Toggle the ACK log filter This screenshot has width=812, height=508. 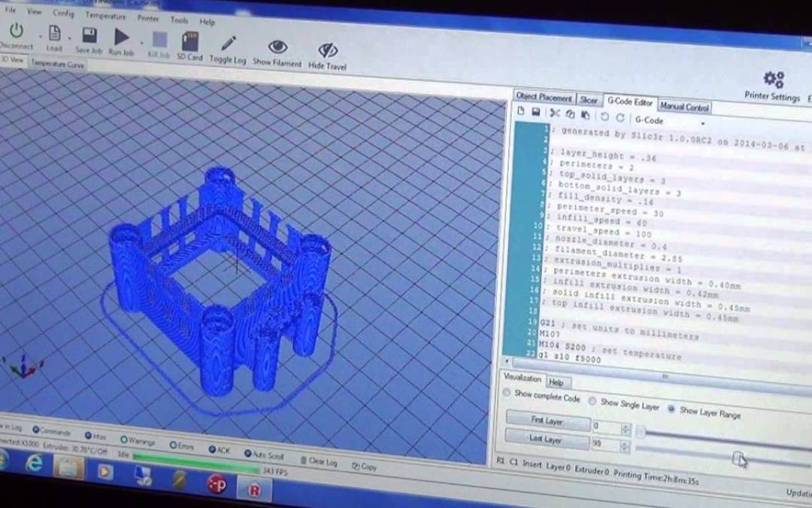click(220, 449)
